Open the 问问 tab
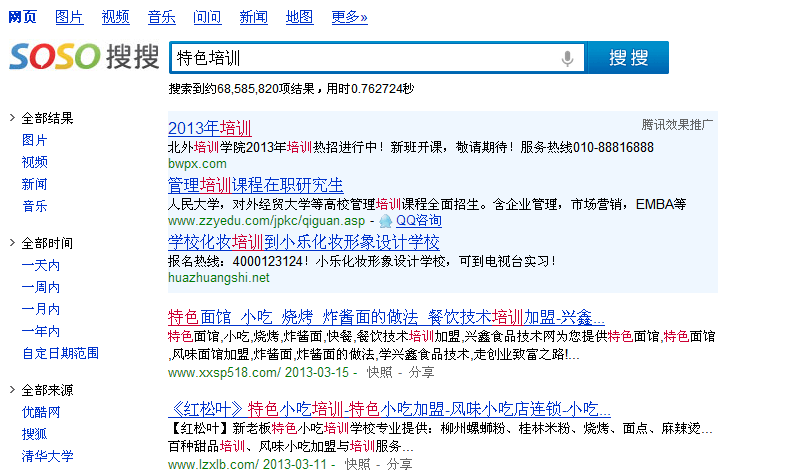 pos(207,17)
